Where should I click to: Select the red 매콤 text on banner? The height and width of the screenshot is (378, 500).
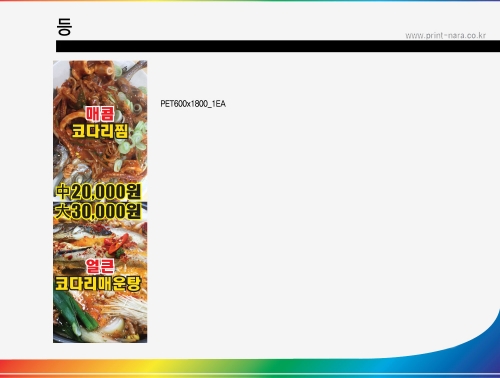coord(100,114)
